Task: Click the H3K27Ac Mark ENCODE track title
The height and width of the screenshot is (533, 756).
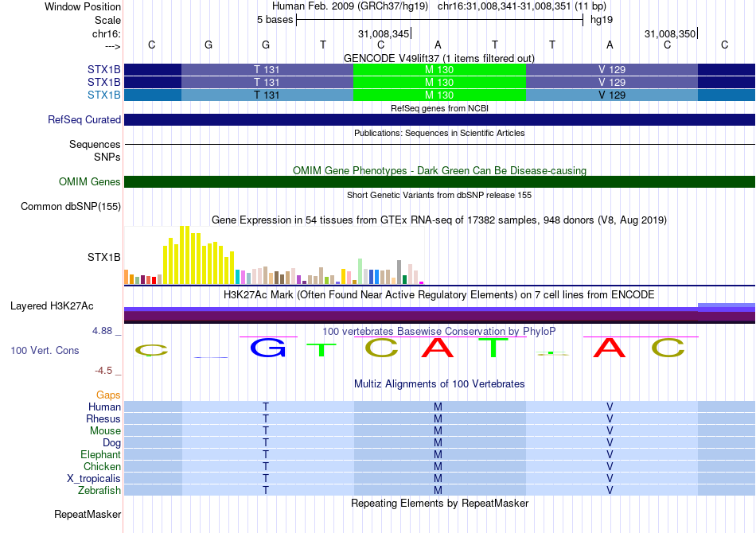Action: point(439,295)
